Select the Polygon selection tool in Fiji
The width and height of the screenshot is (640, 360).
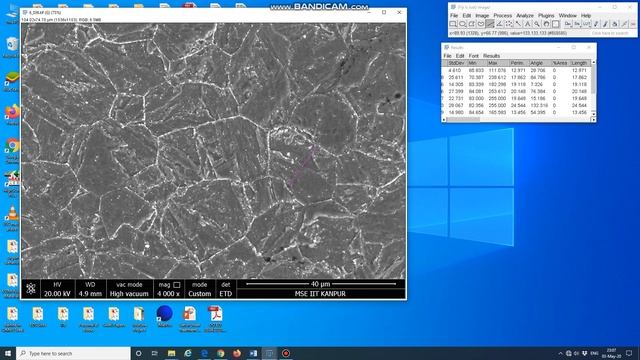[472, 24]
